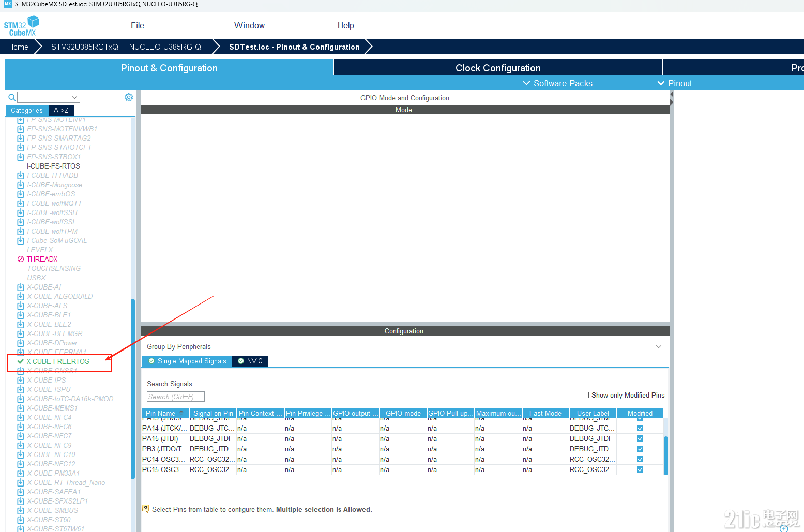Click the download icon beside FP-SNS-MOTENVWB1

coord(21,129)
